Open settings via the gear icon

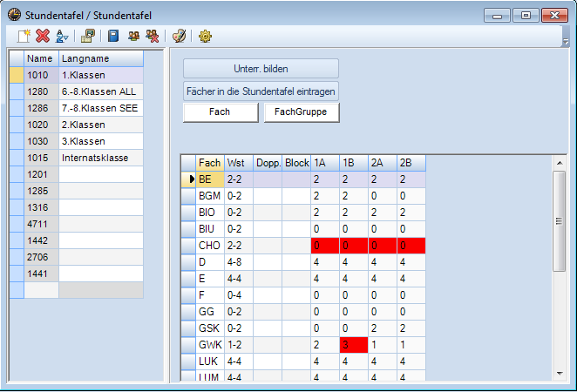click(206, 36)
